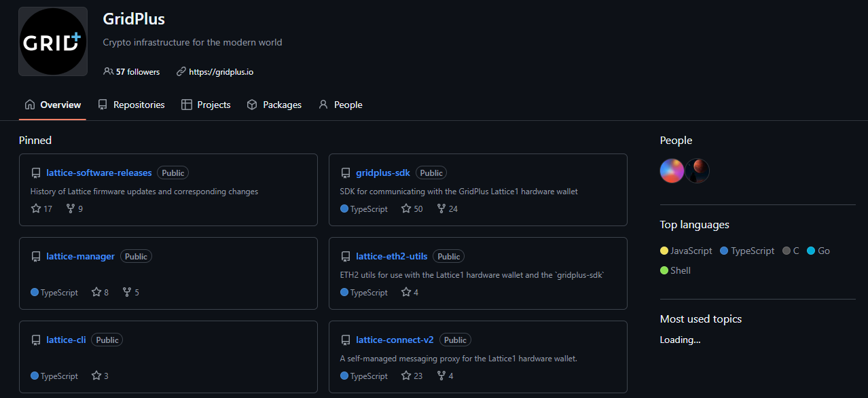The height and width of the screenshot is (398, 868).
Task: View 23 stars of lattice-connect-v2
Action: click(x=412, y=376)
